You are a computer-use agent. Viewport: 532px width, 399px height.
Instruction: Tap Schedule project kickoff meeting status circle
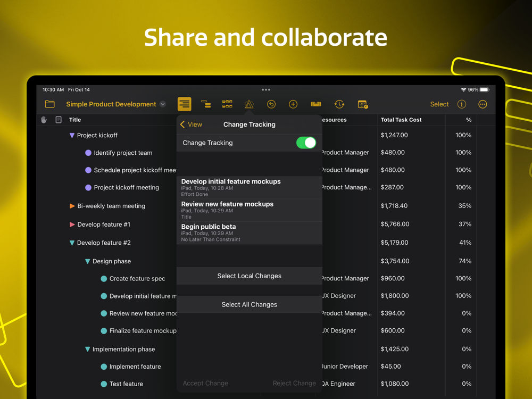pos(88,170)
